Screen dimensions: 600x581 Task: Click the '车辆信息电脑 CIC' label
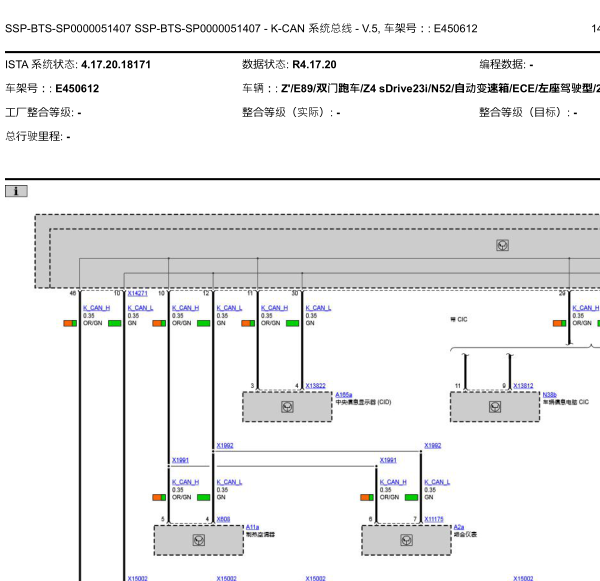pos(566,402)
